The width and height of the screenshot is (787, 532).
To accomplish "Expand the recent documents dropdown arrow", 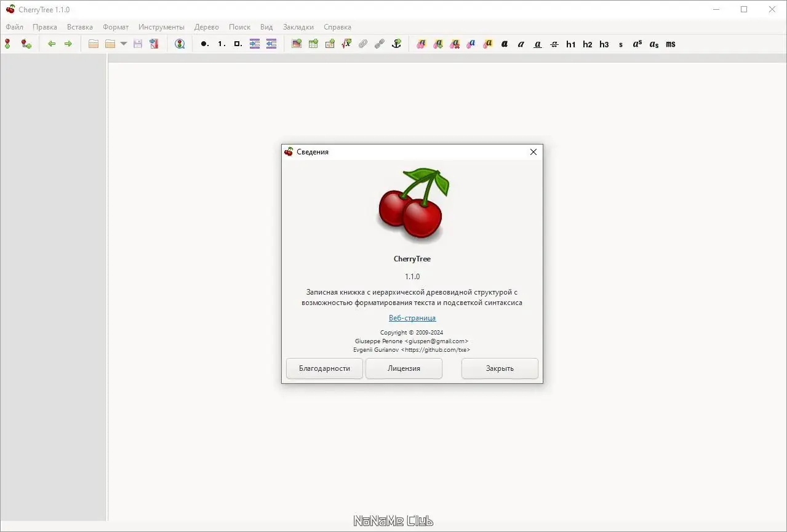I will pyautogui.click(x=124, y=44).
